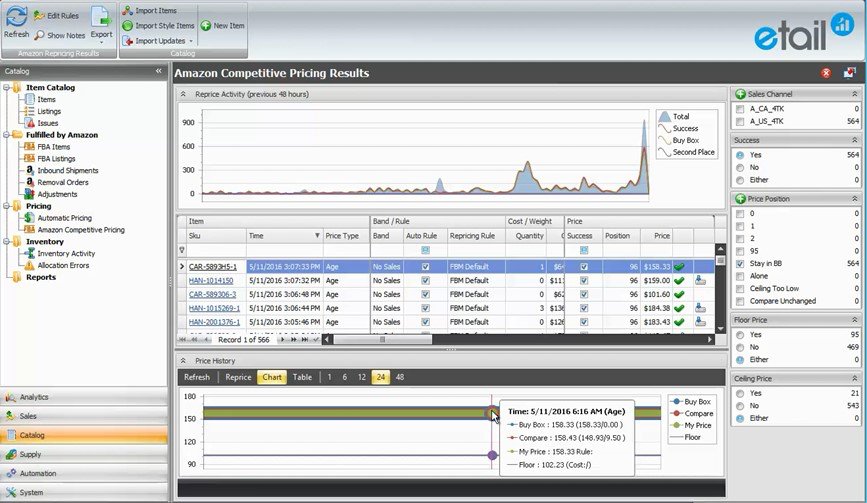Select Ceiling Price 'No' radio button
Viewport: 867px width, 503px height.
[740, 406]
